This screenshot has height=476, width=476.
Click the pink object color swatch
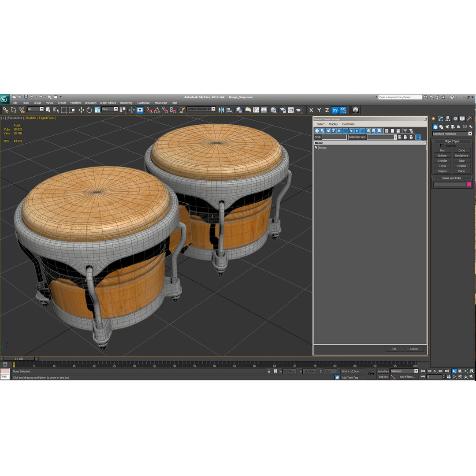coord(469,184)
